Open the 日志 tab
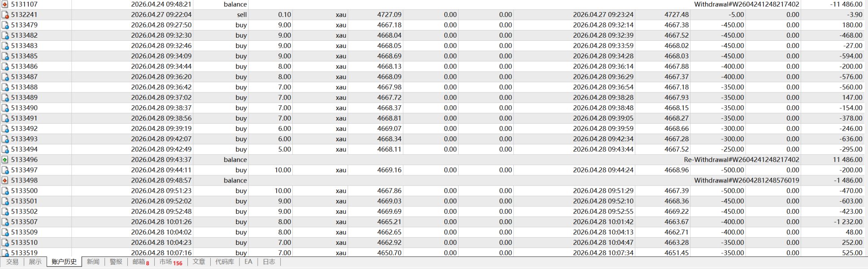This screenshot has height=269, width=868. pos(269,262)
